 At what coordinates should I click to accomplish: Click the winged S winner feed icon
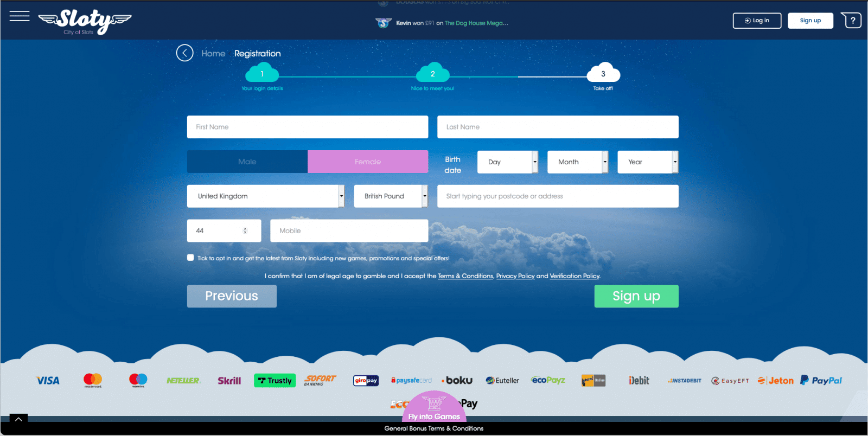click(x=384, y=23)
